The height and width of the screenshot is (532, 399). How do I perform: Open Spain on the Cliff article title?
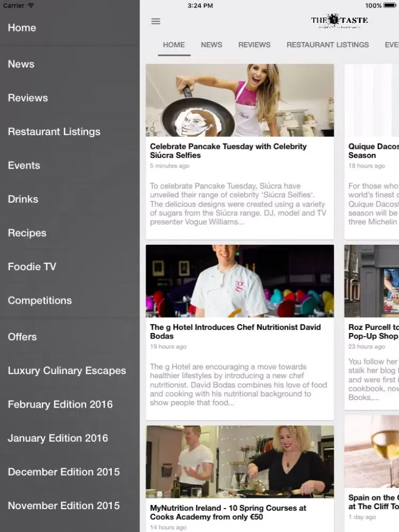(373, 502)
